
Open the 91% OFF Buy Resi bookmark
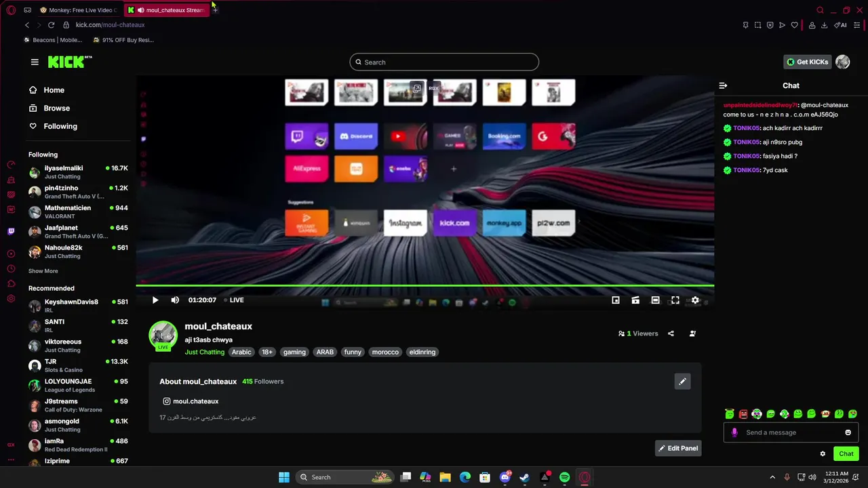(123, 40)
